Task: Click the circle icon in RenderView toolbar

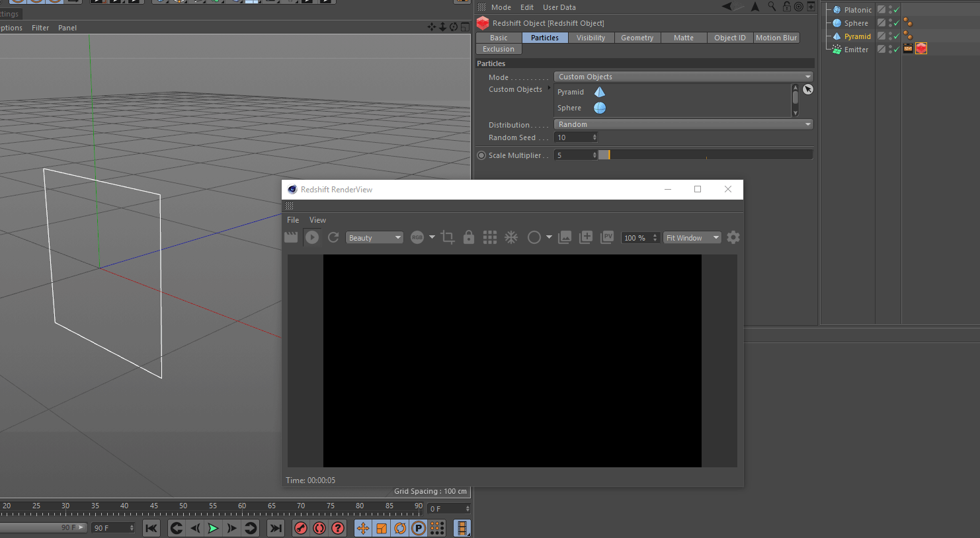Action: click(534, 237)
